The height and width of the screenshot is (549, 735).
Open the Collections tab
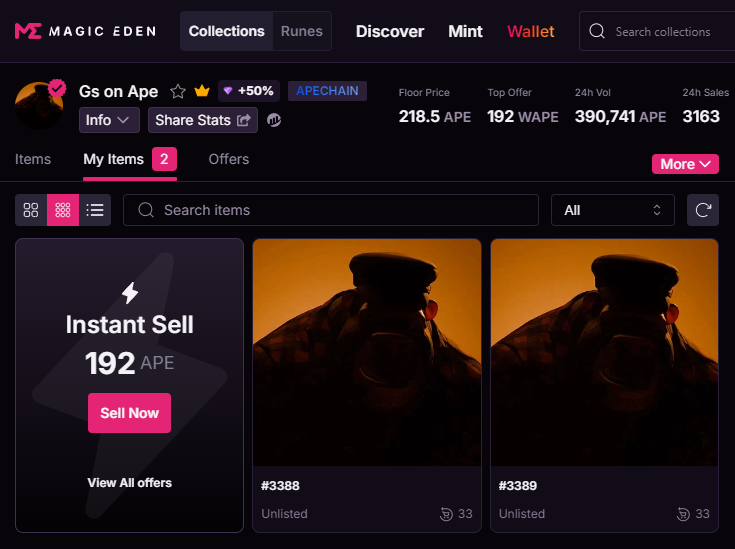pyautogui.click(x=226, y=31)
